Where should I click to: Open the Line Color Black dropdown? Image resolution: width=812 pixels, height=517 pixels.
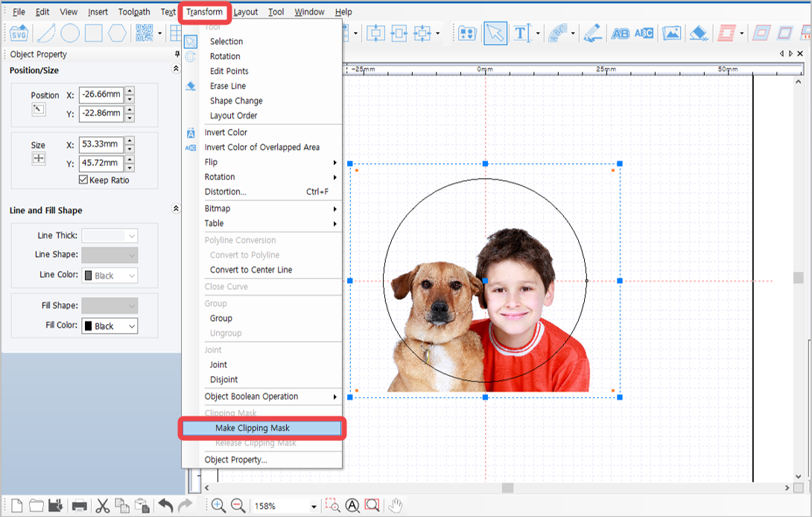tap(110, 276)
